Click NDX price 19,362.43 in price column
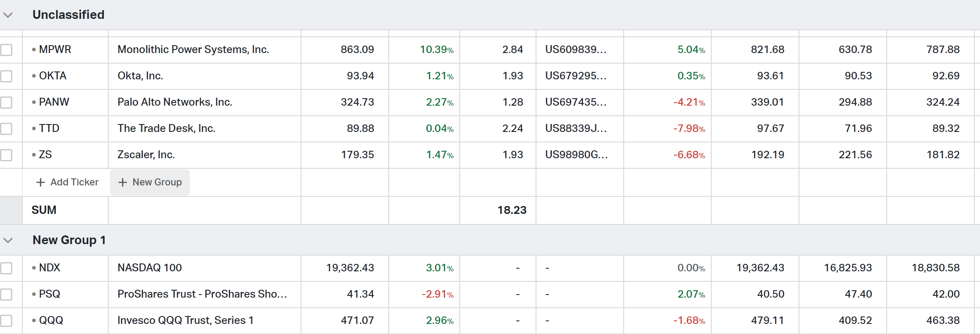980x334 pixels. [x=350, y=268]
